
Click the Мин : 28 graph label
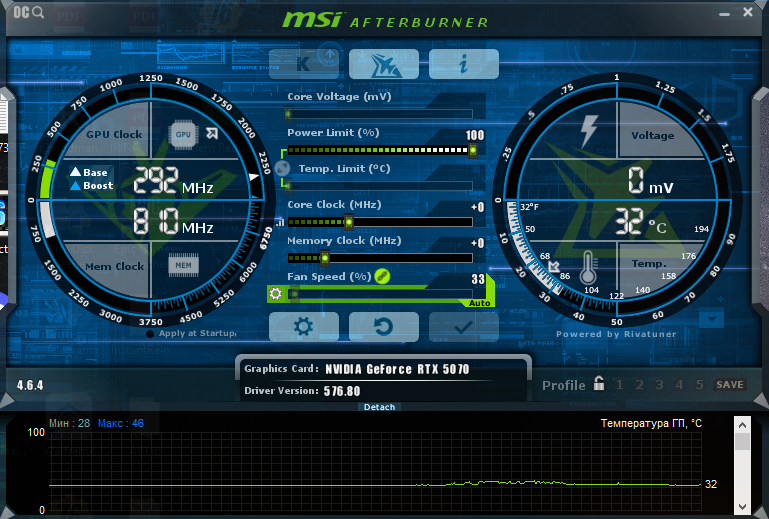(69, 423)
